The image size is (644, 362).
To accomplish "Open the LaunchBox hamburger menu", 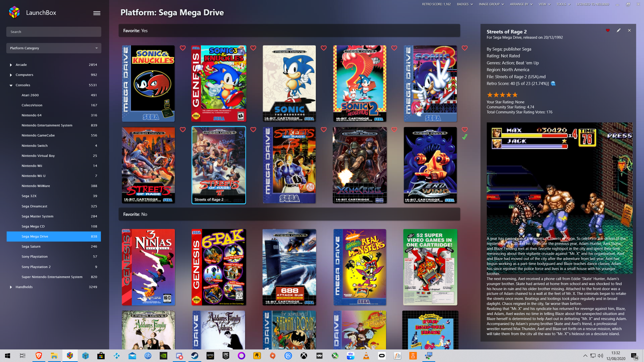I will coord(97,13).
